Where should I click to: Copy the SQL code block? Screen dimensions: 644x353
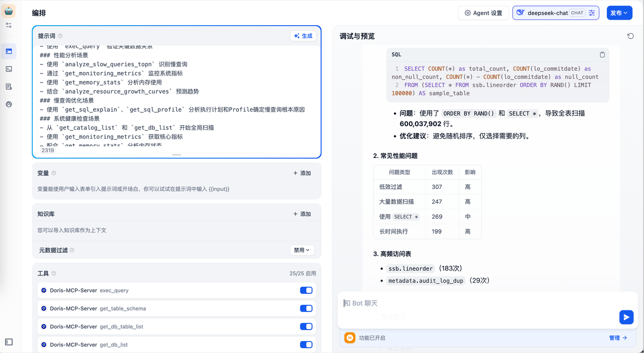pyautogui.click(x=602, y=54)
